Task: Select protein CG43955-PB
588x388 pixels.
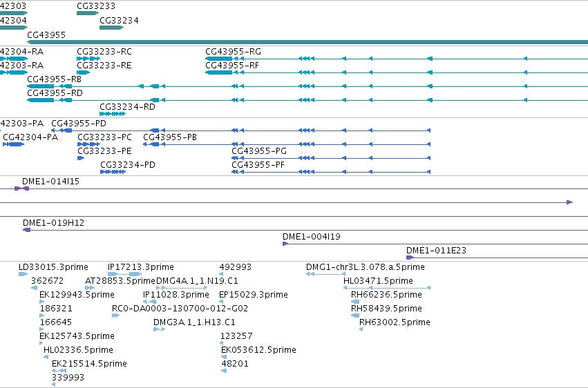Action: tap(287, 144)
